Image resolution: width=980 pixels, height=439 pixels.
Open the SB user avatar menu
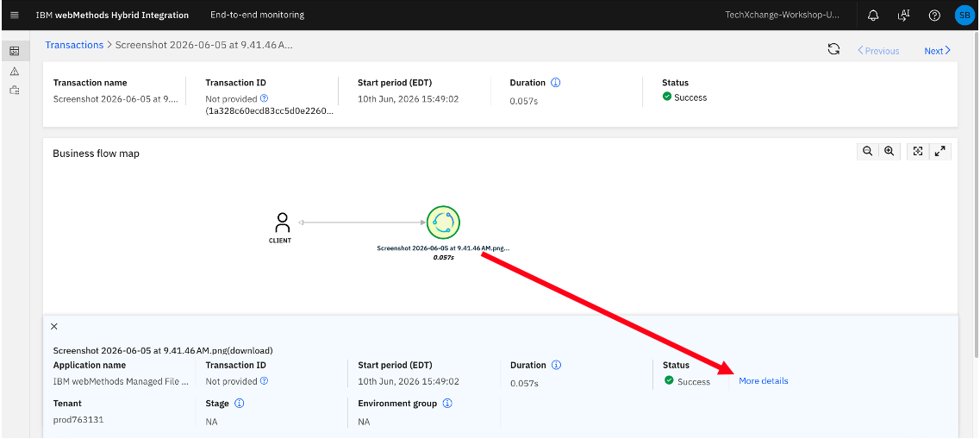tap(964, 15)
